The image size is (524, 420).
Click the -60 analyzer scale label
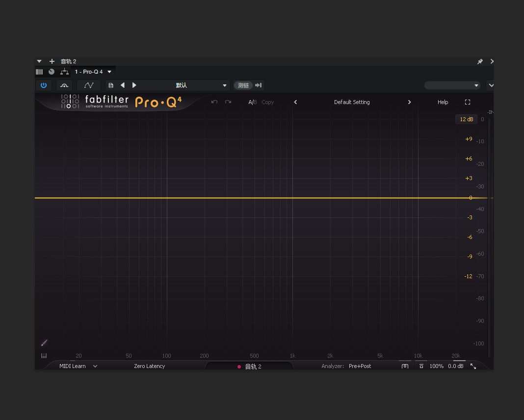pos(480,254)
